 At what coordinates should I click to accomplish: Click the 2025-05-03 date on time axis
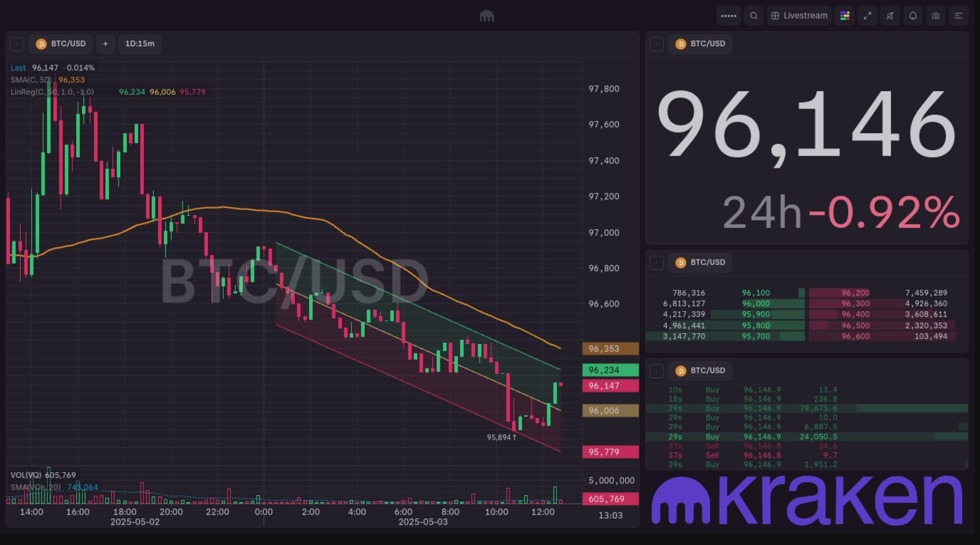click(423, 522)
